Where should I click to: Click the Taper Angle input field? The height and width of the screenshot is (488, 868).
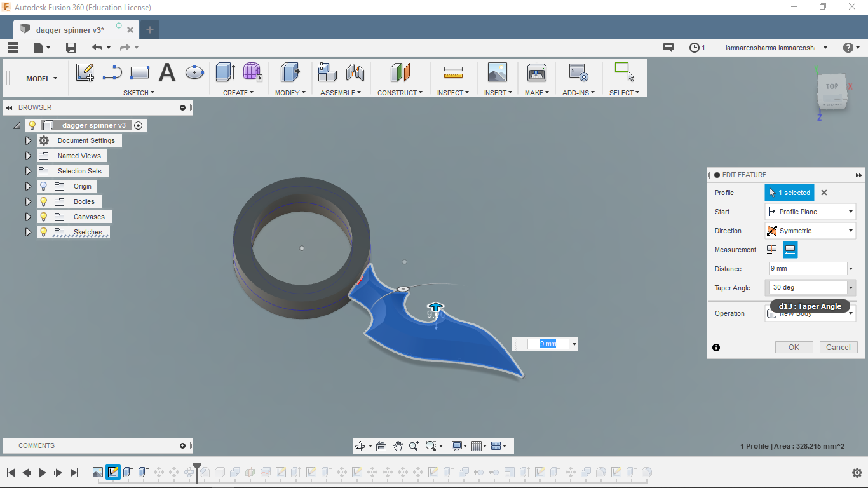808,288
